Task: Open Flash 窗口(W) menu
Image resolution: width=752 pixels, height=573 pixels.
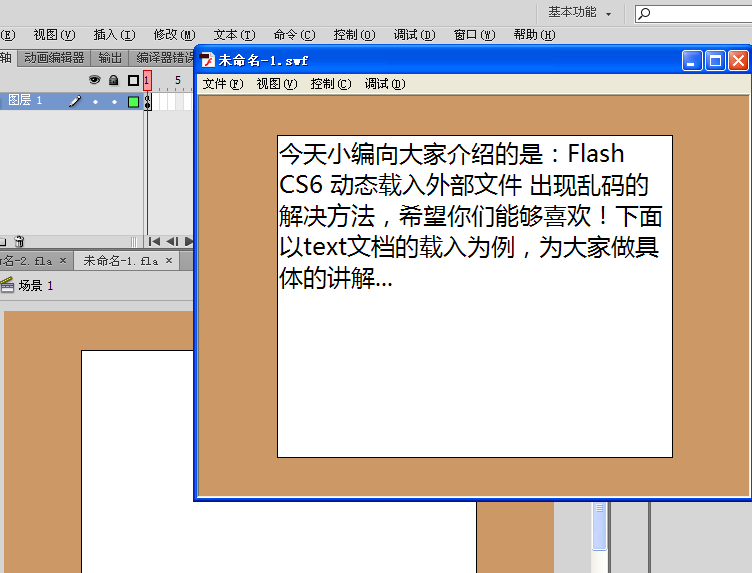Action: (x=474, y=35)
